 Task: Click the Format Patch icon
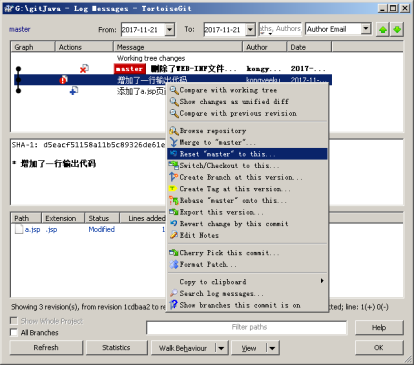[174, 264]
